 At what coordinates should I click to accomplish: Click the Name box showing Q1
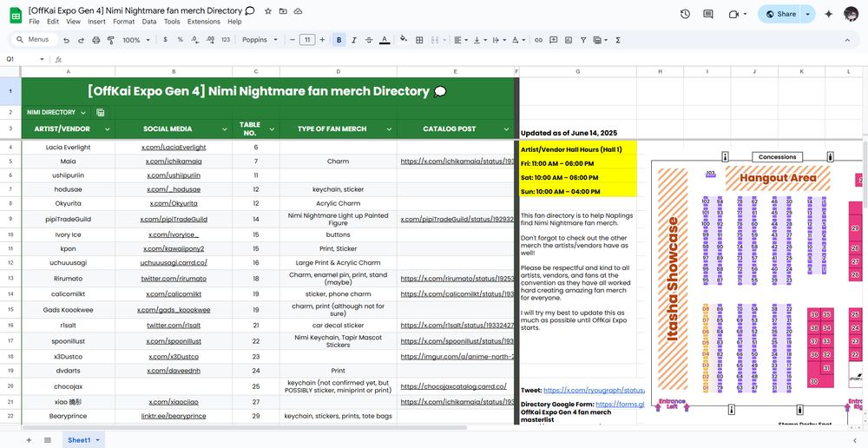(x=25, y=59)
